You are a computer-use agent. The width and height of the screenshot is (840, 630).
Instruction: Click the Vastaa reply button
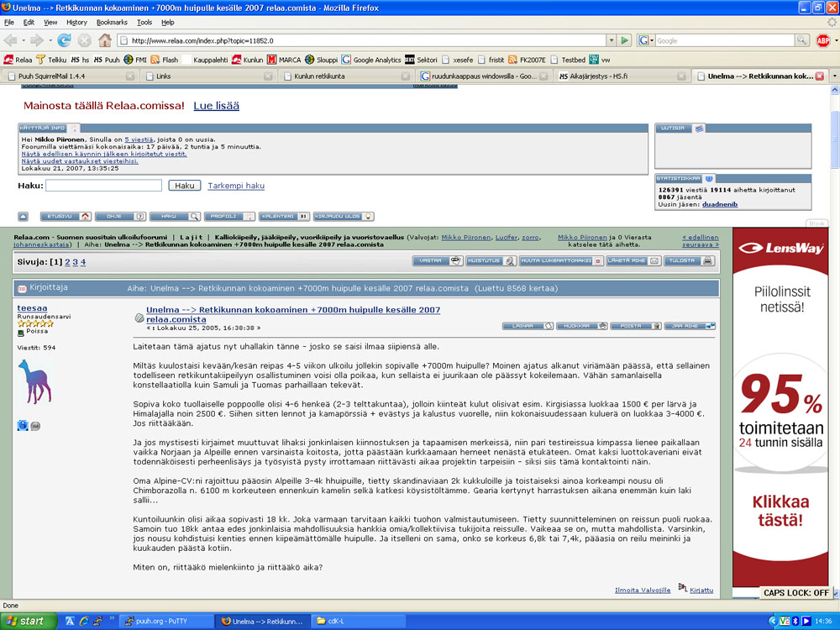(x=438, y=261)
